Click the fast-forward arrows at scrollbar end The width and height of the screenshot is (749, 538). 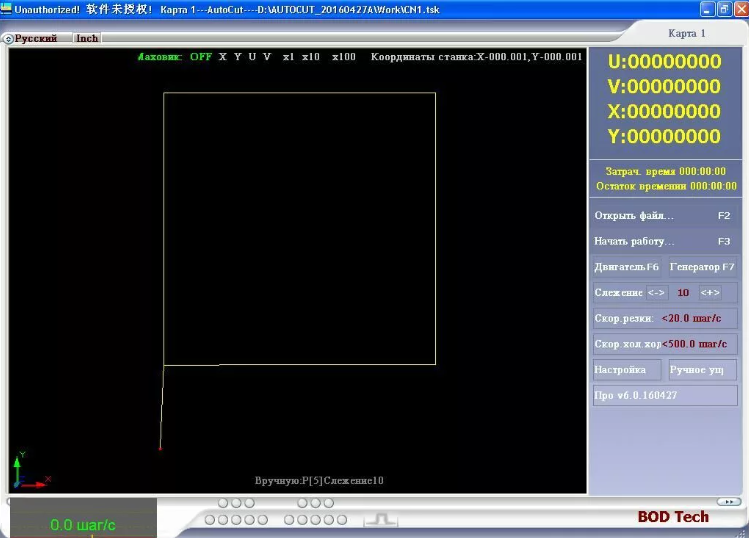(729, 501)
